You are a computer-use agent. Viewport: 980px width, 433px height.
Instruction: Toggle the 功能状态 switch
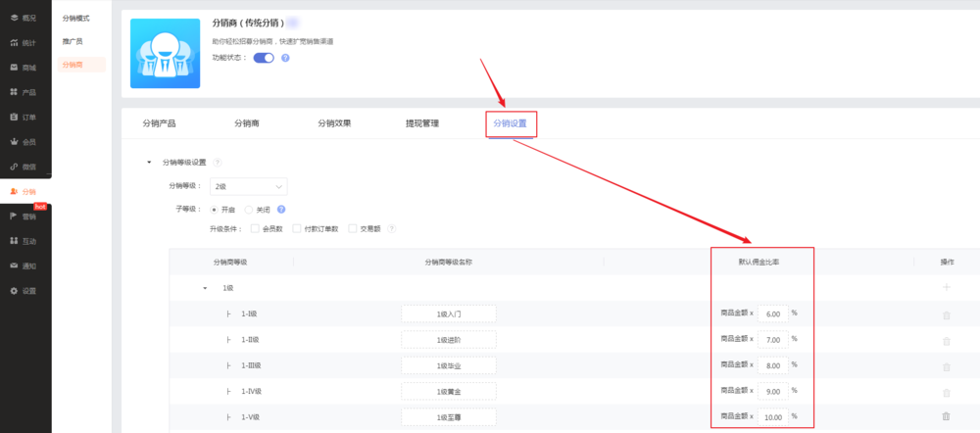tap(264, 58)
